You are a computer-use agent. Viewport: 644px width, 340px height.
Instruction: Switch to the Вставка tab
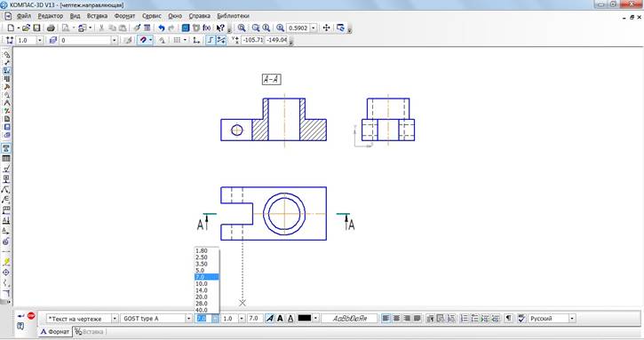pos(89,332)
